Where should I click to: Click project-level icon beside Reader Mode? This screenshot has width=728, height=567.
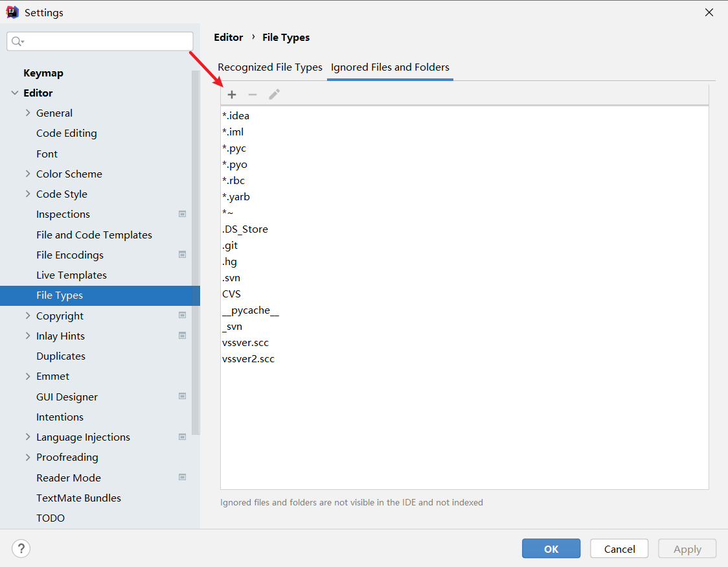pos(183,478)
